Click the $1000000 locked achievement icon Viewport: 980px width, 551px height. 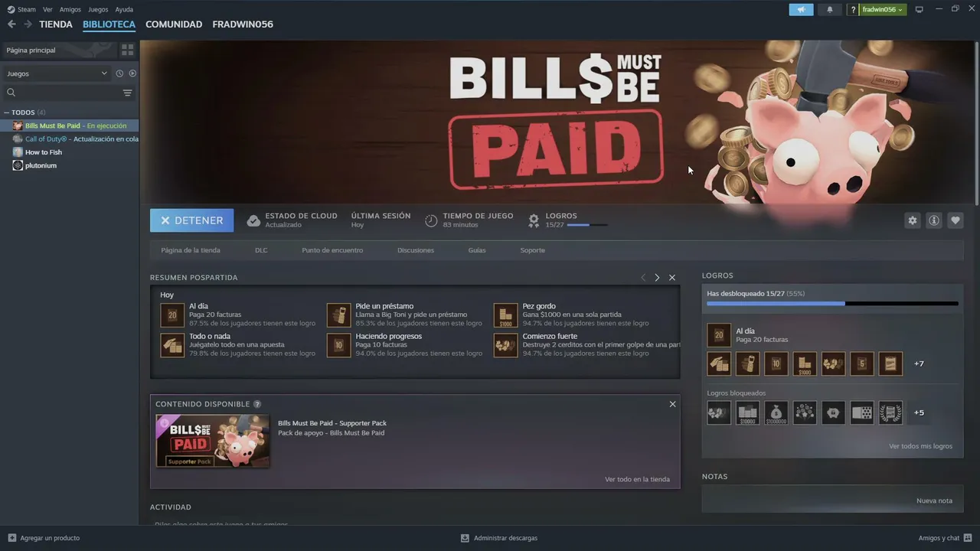tap(776, 413)
